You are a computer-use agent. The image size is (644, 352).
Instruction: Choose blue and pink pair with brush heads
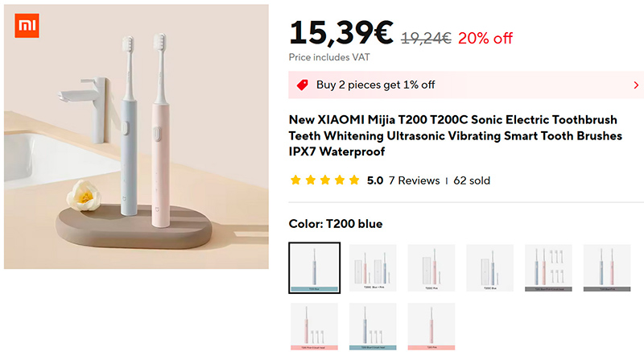point(549,268)
